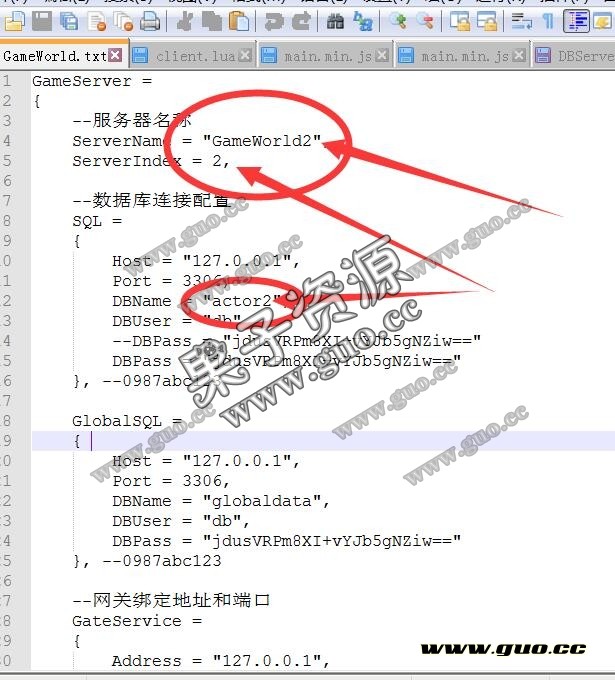The image size is (615, 680).
Task: Place cursor on the ServerIndex = 2 line
Action: pos(150,161)
